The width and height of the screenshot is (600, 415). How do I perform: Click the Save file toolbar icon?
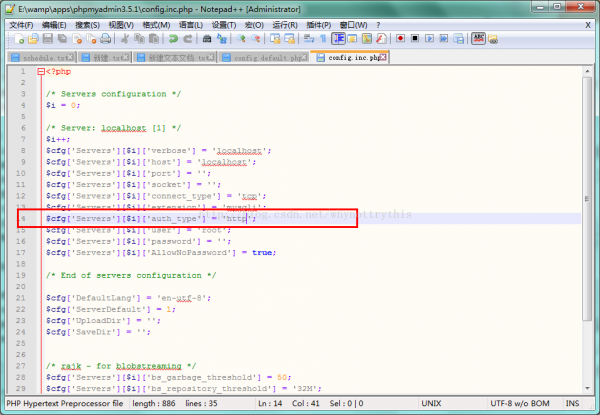pyautogui.click(x=48, y=39)
